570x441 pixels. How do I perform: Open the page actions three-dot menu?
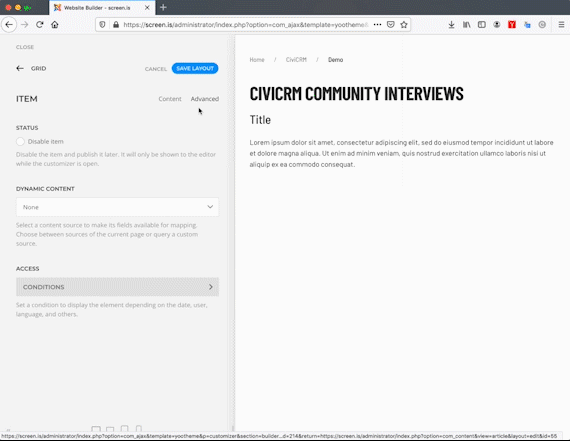(x=377, y=25)
